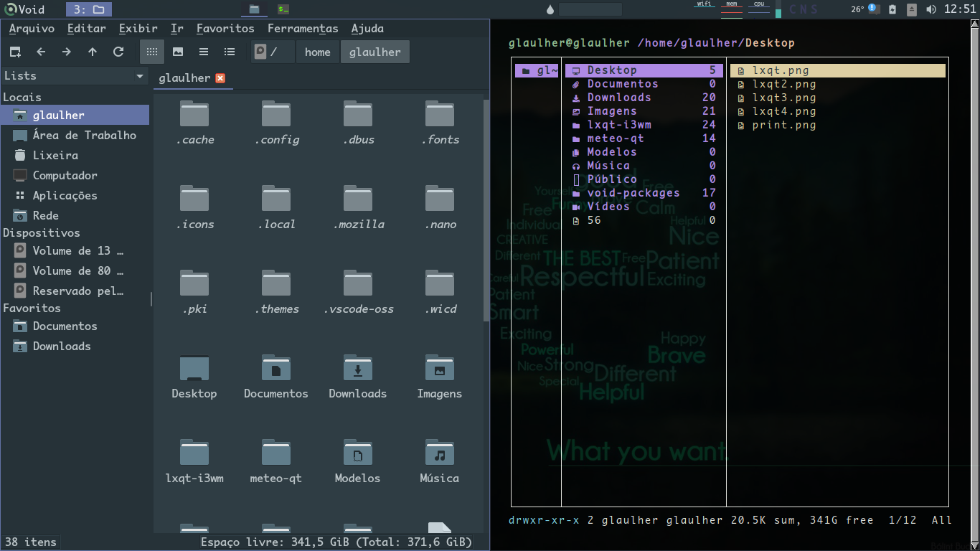Click the root / path button

pos(273,52)
